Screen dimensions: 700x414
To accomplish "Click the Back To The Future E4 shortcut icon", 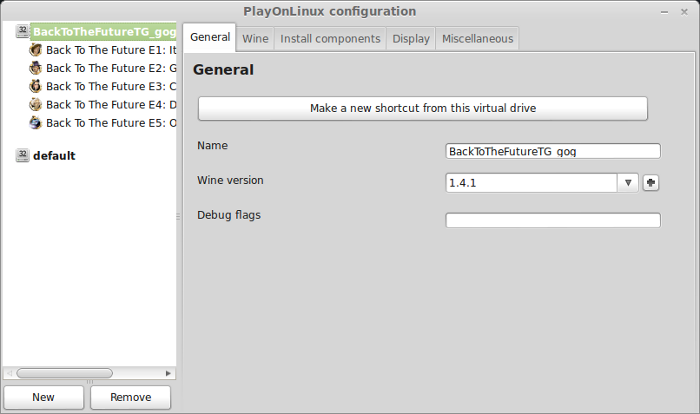I will pos(35,105).
